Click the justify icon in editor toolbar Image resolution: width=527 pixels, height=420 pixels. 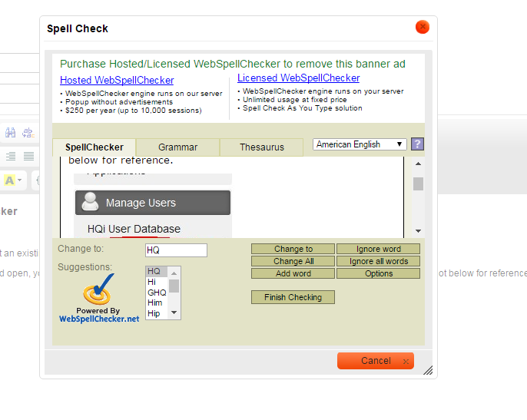click(x=28, y=156)
